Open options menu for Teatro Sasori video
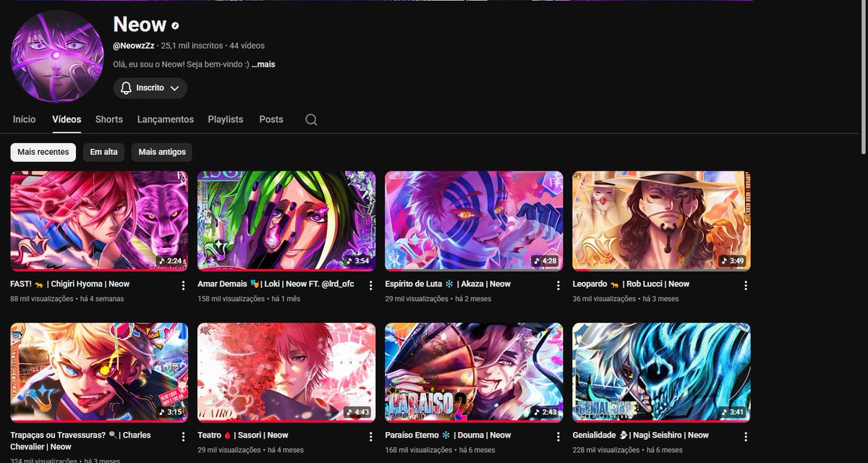868x463 pixels. point(370,436)
